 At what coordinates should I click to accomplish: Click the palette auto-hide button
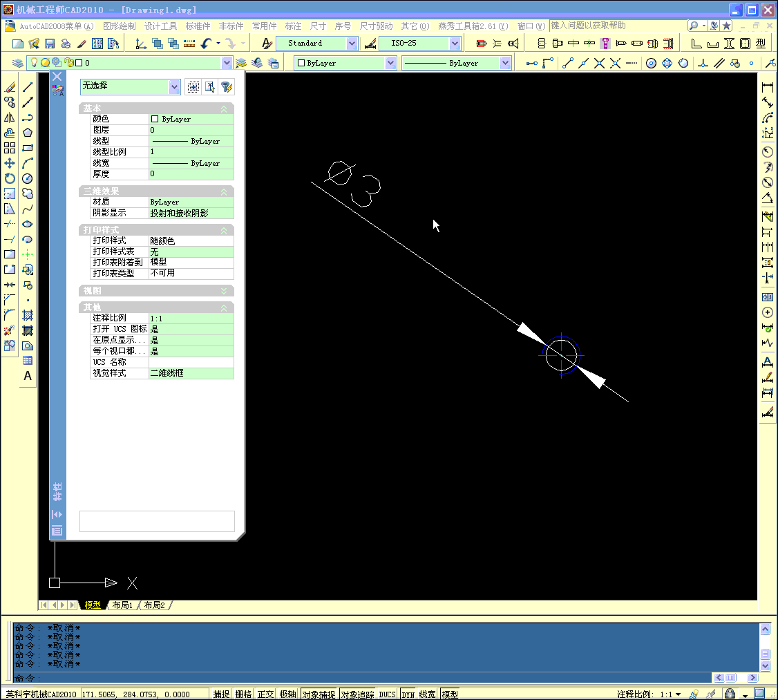point(57,514)
